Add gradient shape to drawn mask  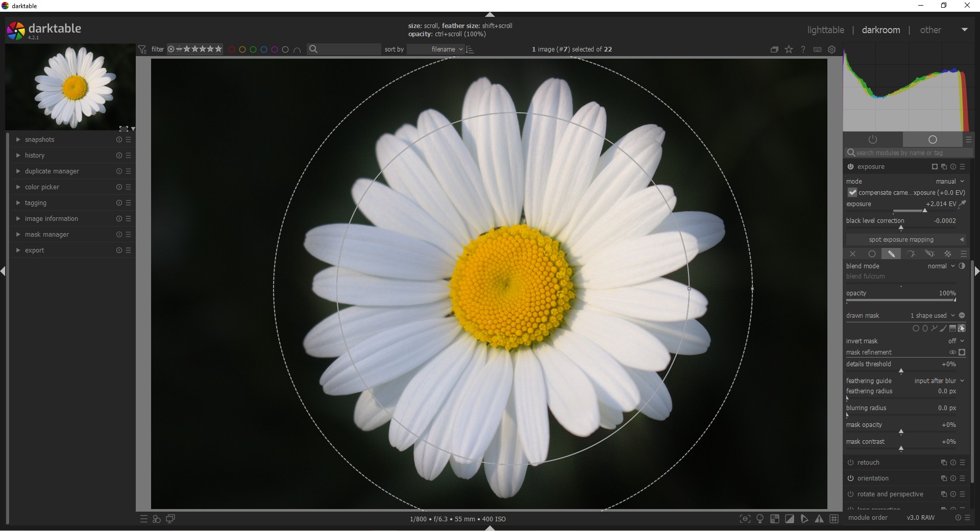pyautogui.click(x=952, y=328)
